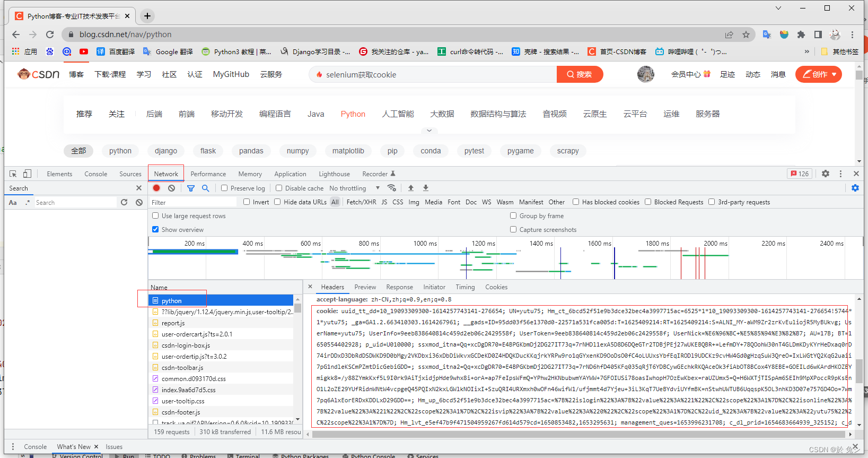Viewport: 868px width, 458px height.
Task: Select csdn-toolbar.js request row
Action: point(221,367)
